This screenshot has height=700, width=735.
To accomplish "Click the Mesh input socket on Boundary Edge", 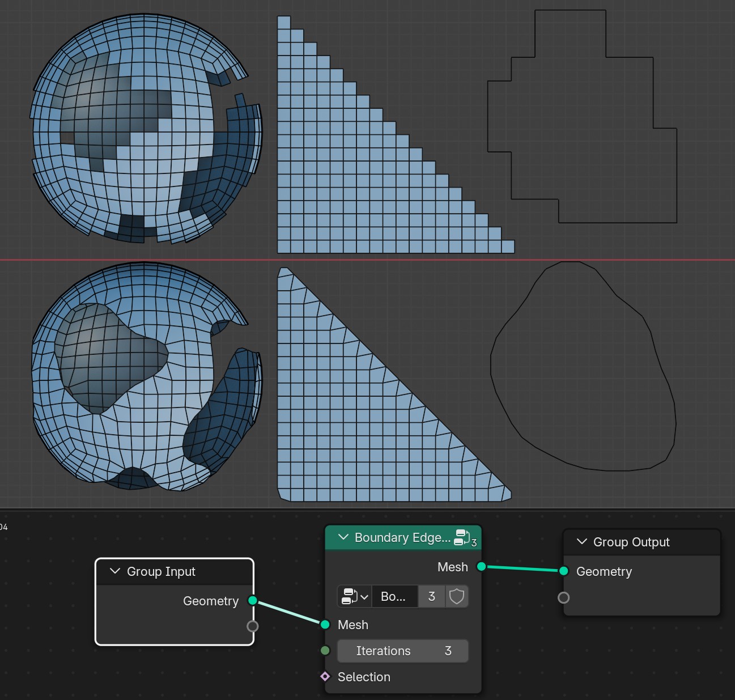I will point(325,625).
